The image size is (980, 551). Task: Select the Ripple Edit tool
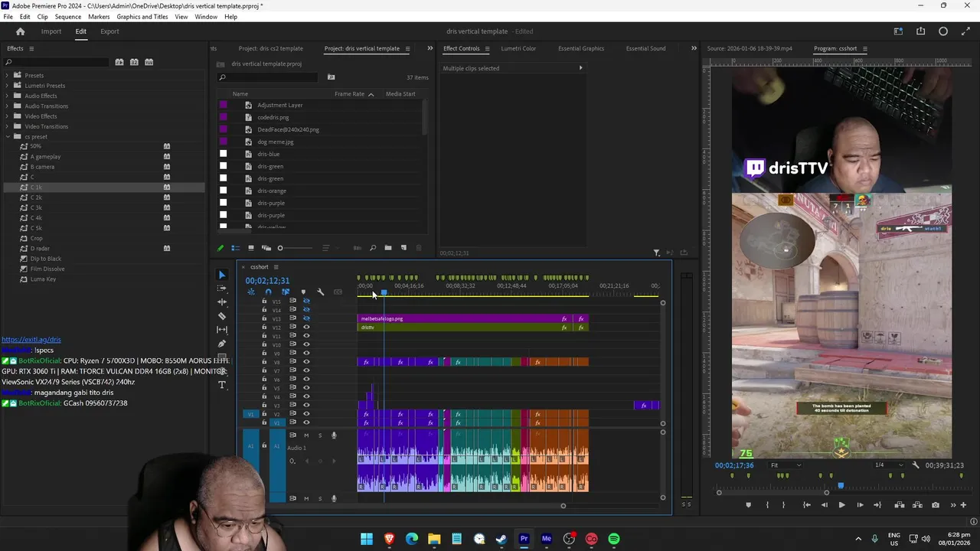pyautogui.click(x=222, y=302)
